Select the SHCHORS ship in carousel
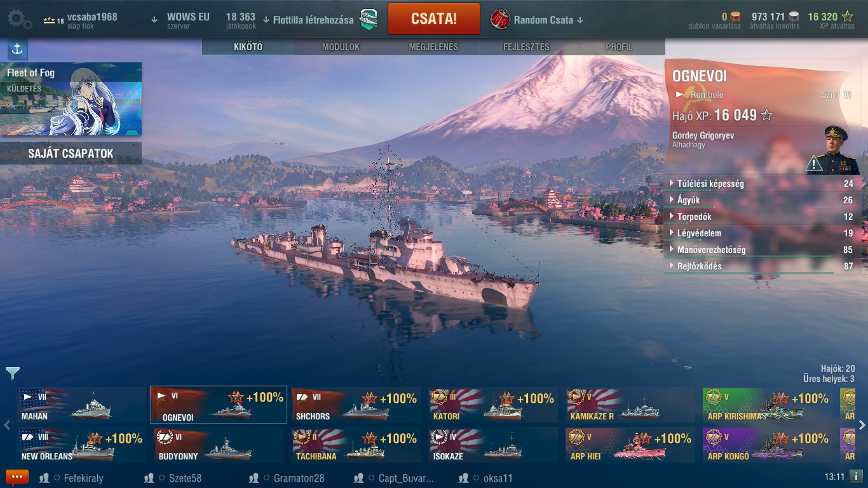 356,405
